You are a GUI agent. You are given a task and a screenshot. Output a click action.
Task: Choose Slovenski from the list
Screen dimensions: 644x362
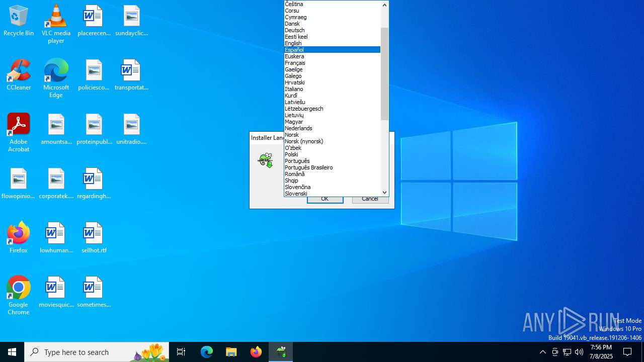(x=332, y=194)
